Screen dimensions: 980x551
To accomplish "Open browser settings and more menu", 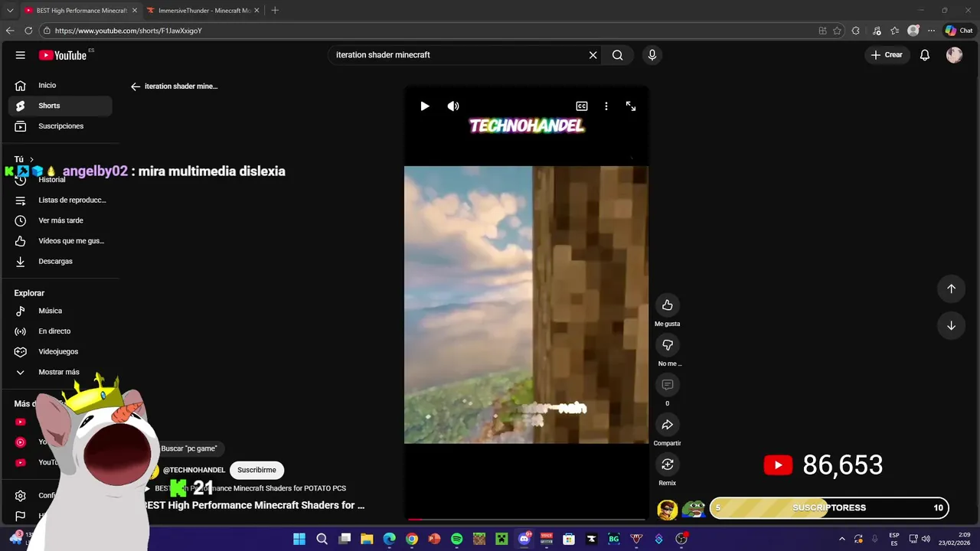I will click(931, 31).
